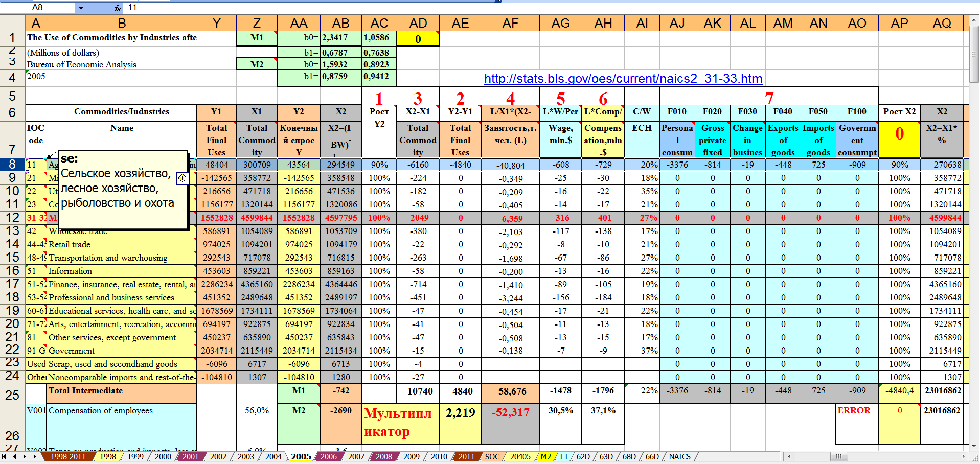The height and width of the screenshot is (464, 980).
Task: Select the column AF header
Action: (510, 23)
